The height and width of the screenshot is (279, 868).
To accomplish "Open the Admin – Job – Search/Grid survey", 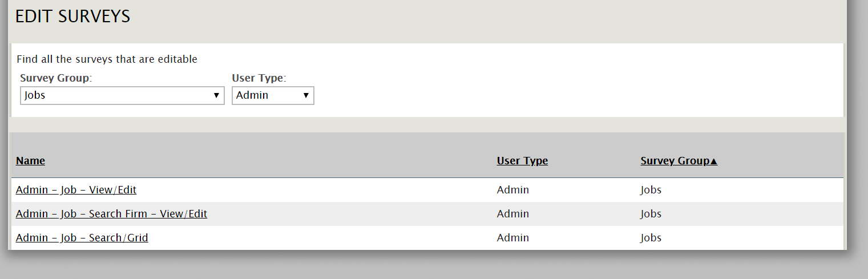I will 82,238.
